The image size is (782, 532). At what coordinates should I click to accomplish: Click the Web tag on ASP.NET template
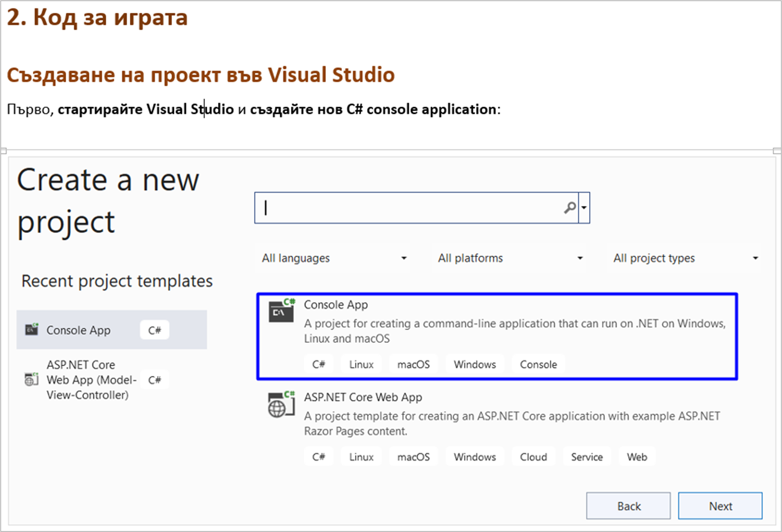pyautogui.click(x=637, y=457)
